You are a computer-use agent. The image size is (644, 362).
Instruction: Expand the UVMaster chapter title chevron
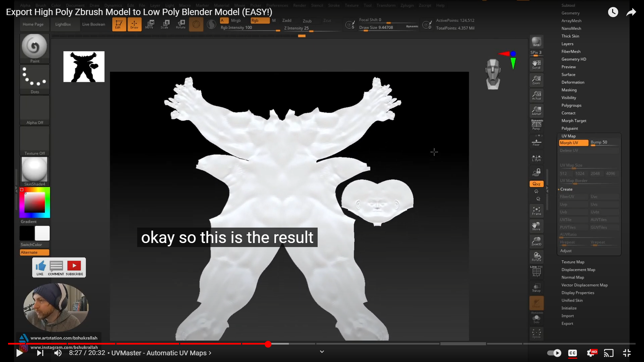(x=210, y=353)
